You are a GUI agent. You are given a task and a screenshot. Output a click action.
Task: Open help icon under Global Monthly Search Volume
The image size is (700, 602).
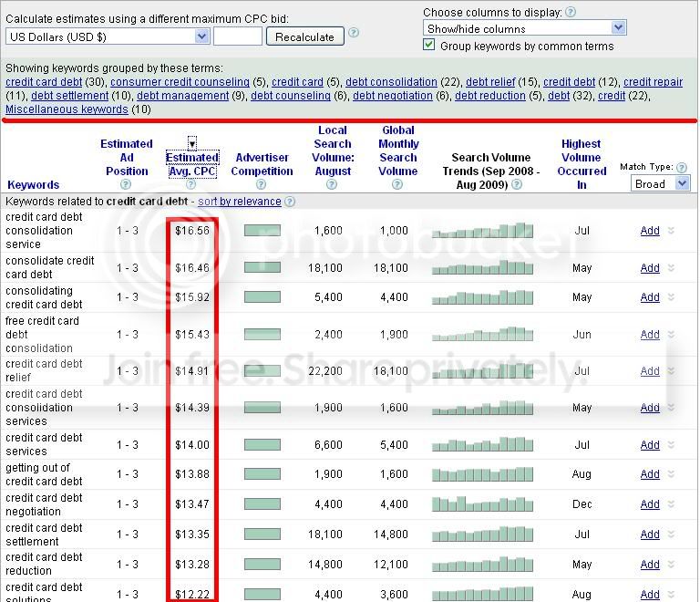[397, 184]
